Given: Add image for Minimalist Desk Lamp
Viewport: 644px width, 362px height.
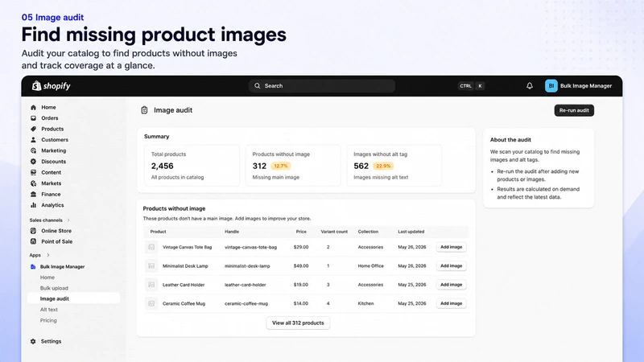Looking at the screenshot, I should [x=451, y=266].
